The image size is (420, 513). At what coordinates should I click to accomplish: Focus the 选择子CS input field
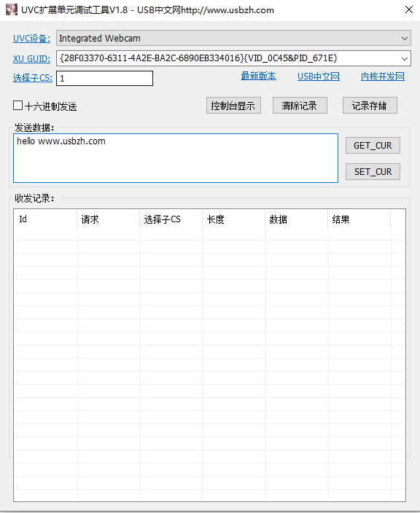104,78
